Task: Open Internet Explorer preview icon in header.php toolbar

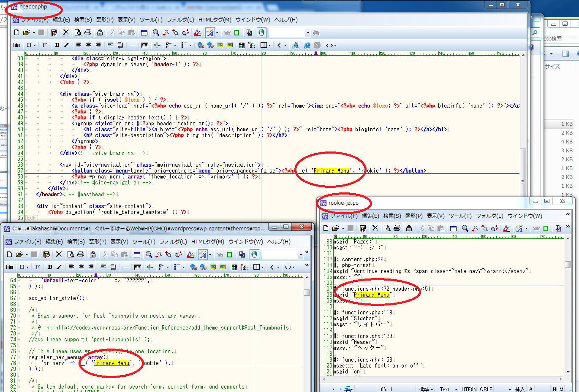Action: coord(307,45)
